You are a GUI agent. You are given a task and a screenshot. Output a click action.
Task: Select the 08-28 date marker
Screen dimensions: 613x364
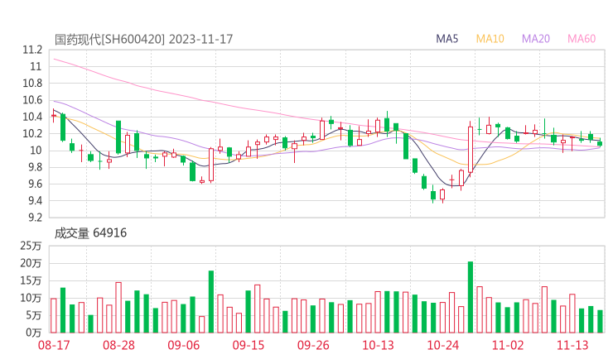[x=119, y=344]
